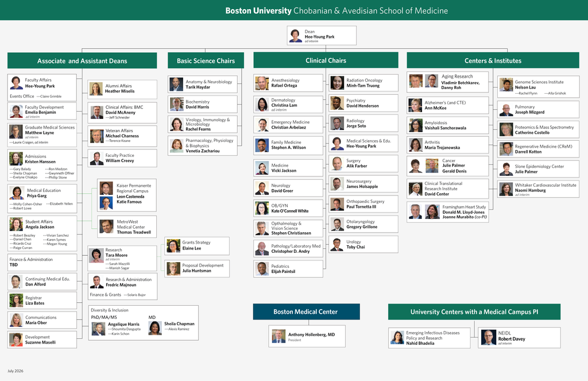
Task: Click Nelson Lau's Genome Sciences Institute photo
Action: click(x=506, y=85)
